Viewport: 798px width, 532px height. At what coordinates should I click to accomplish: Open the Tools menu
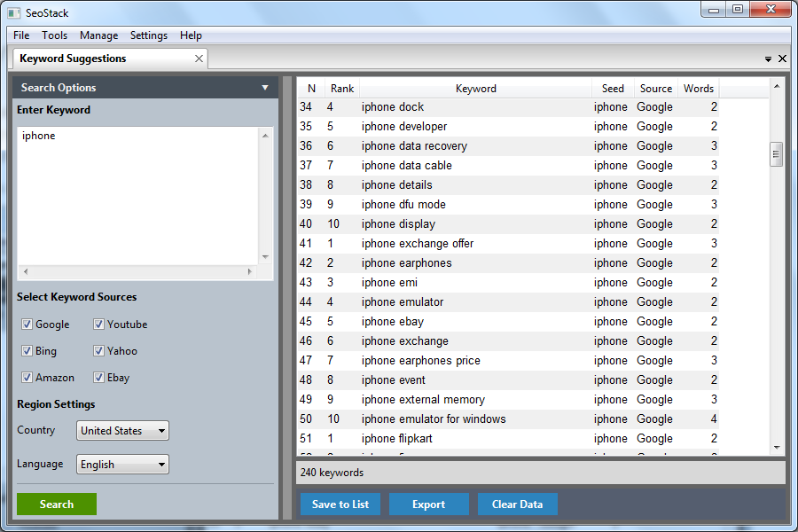[x=54, y=35]
